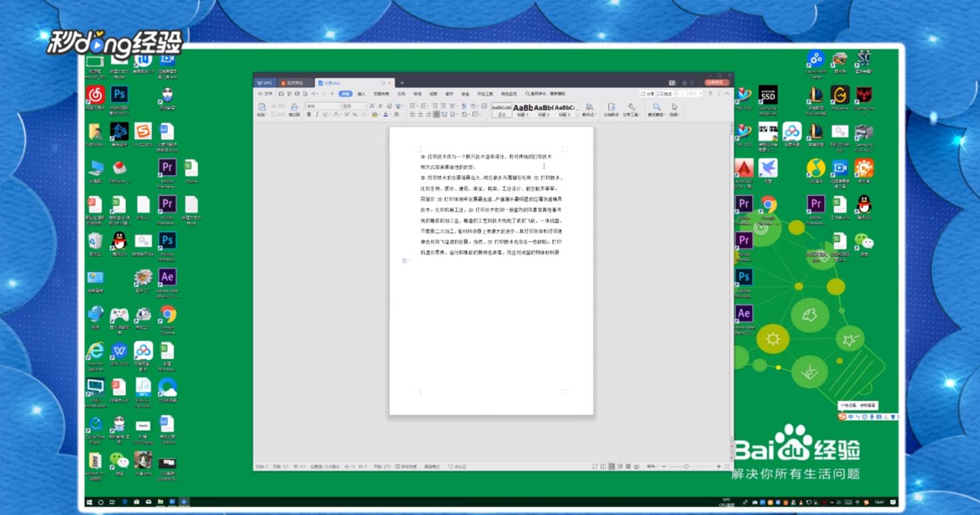The image size is (980, 515).
Task: Click the fullscreen icon in status bar
Action: (x=594, y=466)
